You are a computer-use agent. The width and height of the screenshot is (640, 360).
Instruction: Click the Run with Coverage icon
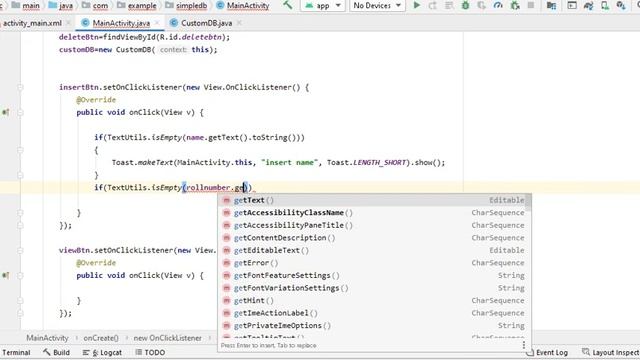[x=482, y=5]
